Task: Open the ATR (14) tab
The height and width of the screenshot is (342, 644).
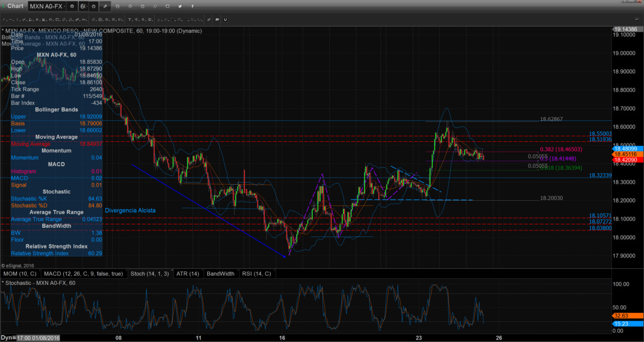Action: [188, 273]
